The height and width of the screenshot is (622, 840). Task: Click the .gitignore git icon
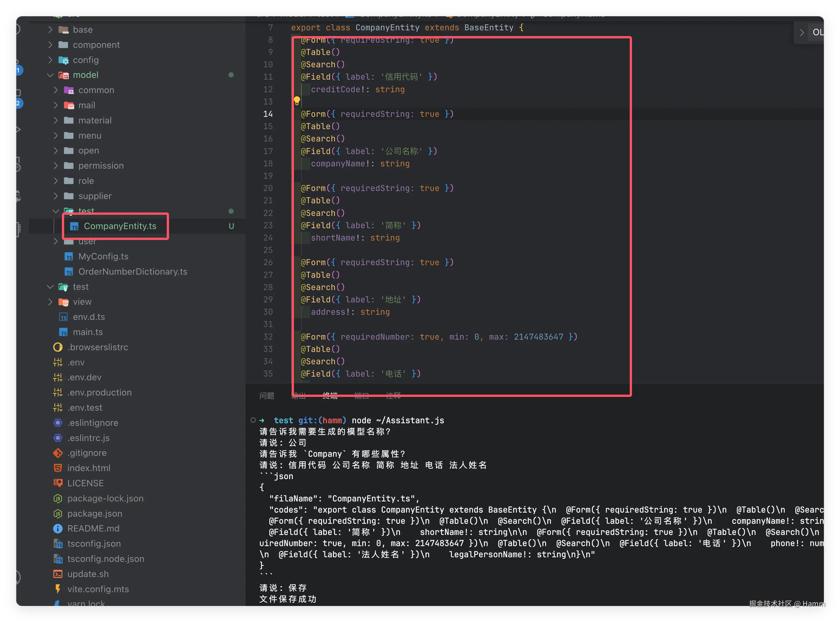pyautogui.click(x=58, y=453)
